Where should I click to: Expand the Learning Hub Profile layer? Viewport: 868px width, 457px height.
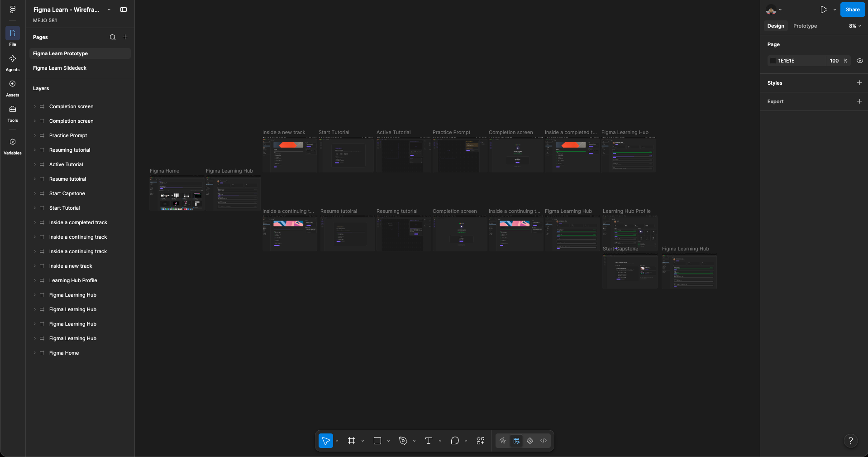pyautogui.click(x=35, y=280)
